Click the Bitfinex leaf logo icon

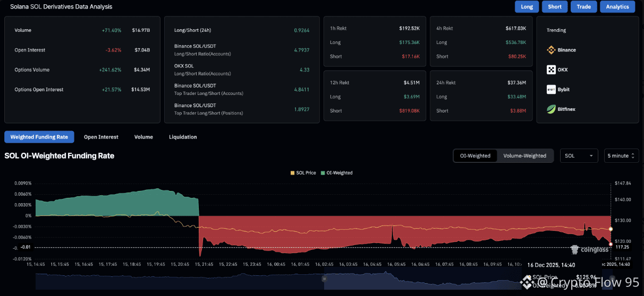click(551, 109)
